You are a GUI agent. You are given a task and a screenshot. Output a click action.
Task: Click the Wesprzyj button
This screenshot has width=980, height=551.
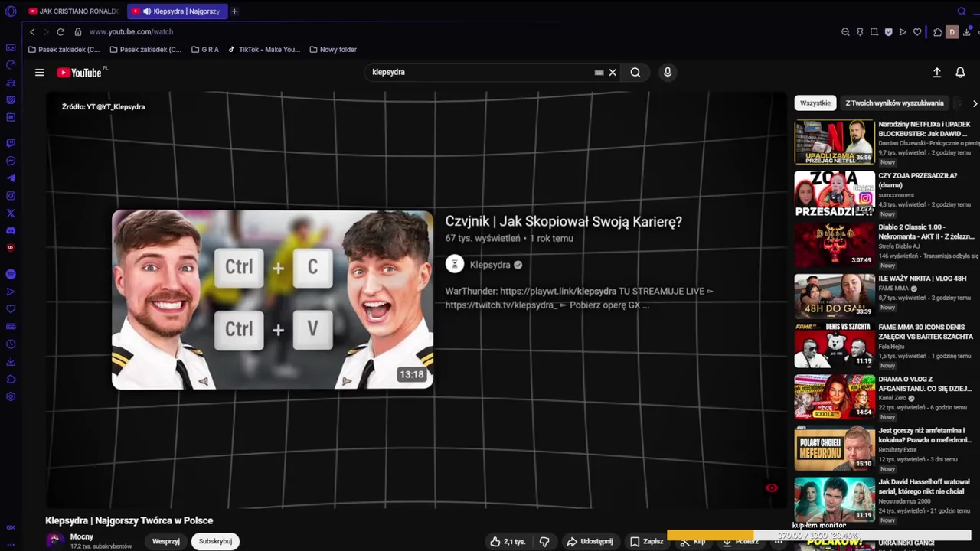coord(166,541)
